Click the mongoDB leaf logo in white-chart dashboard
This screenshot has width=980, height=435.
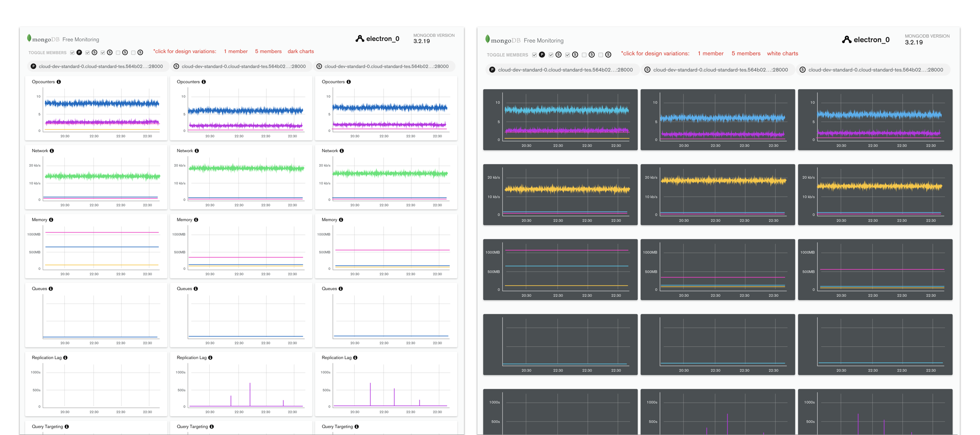click(29, 38)
